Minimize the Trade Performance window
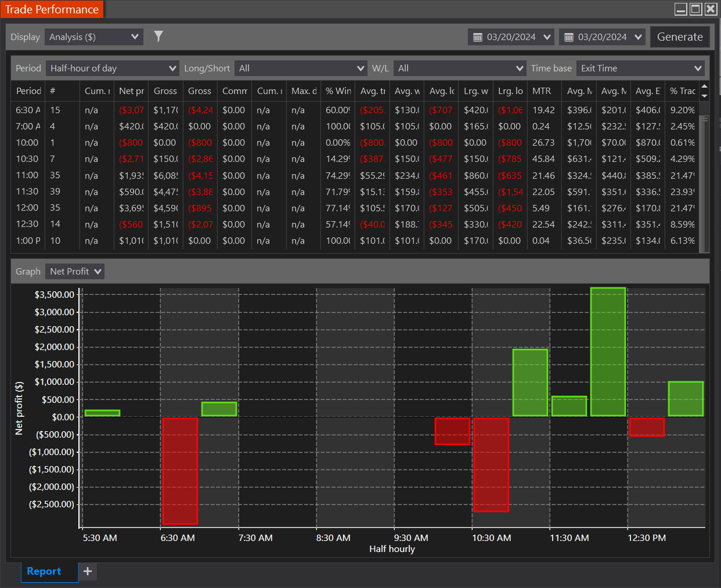Viewport: 721px width, 588px height. pos(681,9)
